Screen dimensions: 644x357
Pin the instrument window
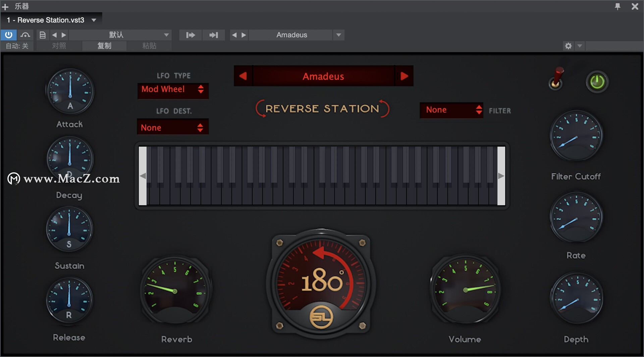point(618,6)
